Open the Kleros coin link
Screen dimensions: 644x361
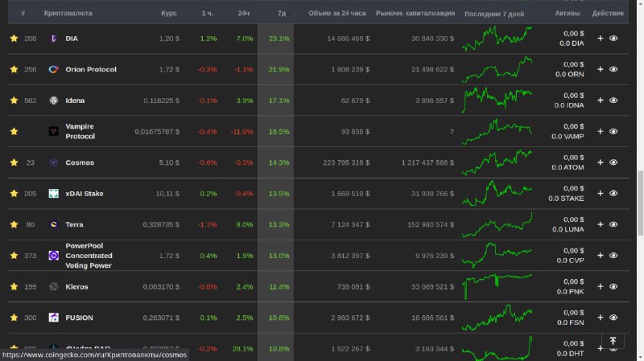76,286
